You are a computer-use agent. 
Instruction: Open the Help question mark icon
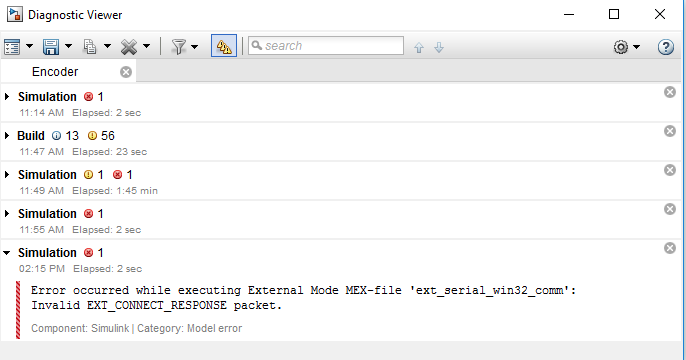pyautogui.click(x=665, y=47)
